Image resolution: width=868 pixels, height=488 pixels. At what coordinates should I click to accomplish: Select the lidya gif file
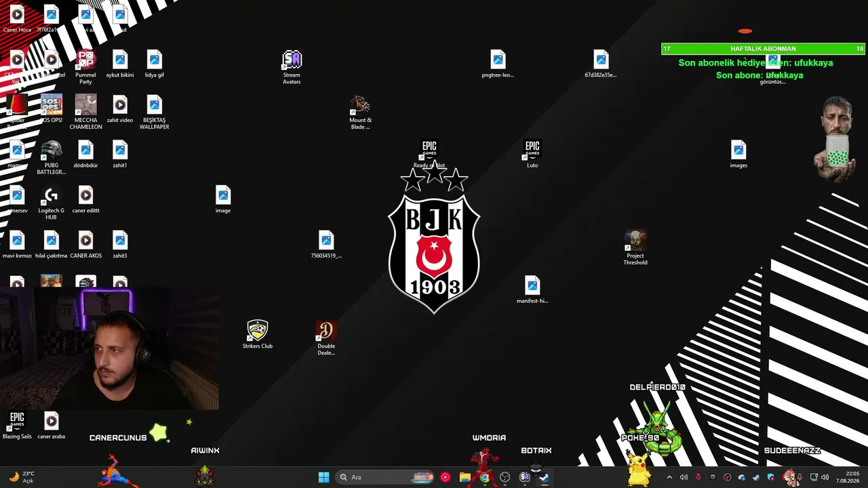tap(155, 64)
